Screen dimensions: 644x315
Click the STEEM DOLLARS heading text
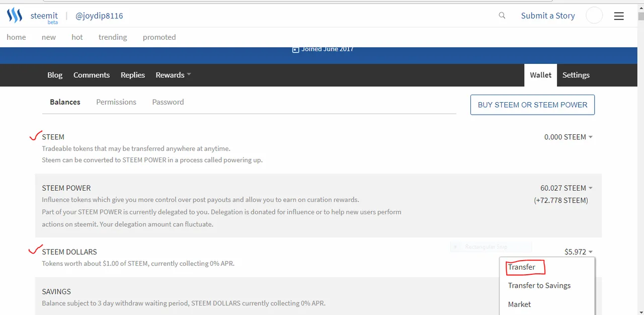[69, 252]
